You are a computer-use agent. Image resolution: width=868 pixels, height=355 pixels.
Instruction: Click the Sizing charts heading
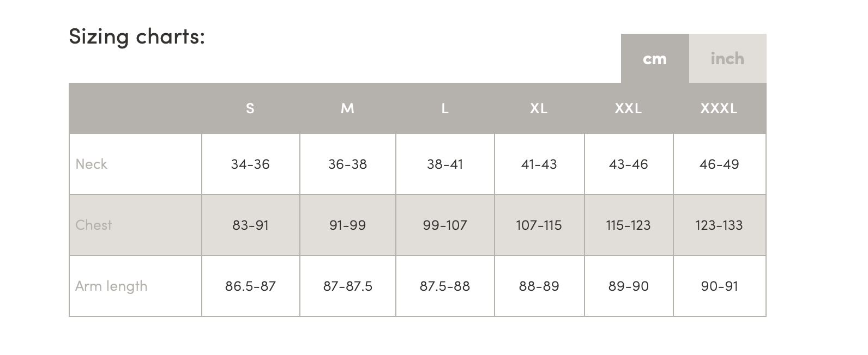tap(137, 36)
